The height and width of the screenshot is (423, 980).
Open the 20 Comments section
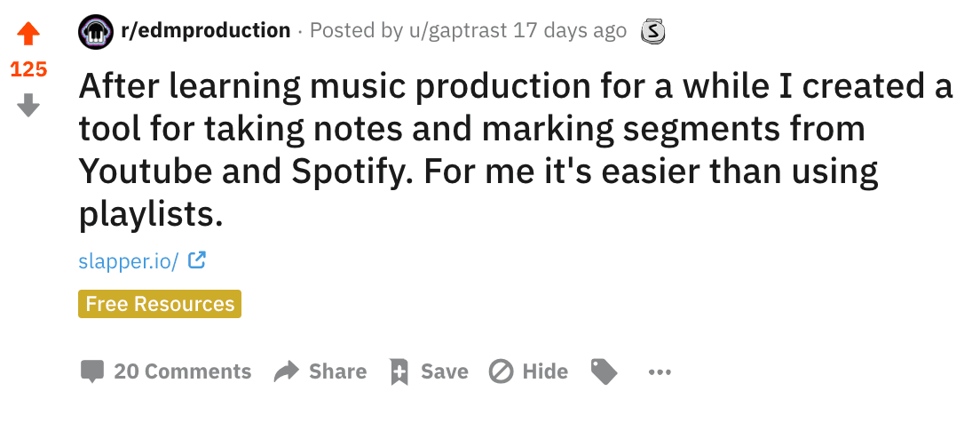[x=166, y=371]
